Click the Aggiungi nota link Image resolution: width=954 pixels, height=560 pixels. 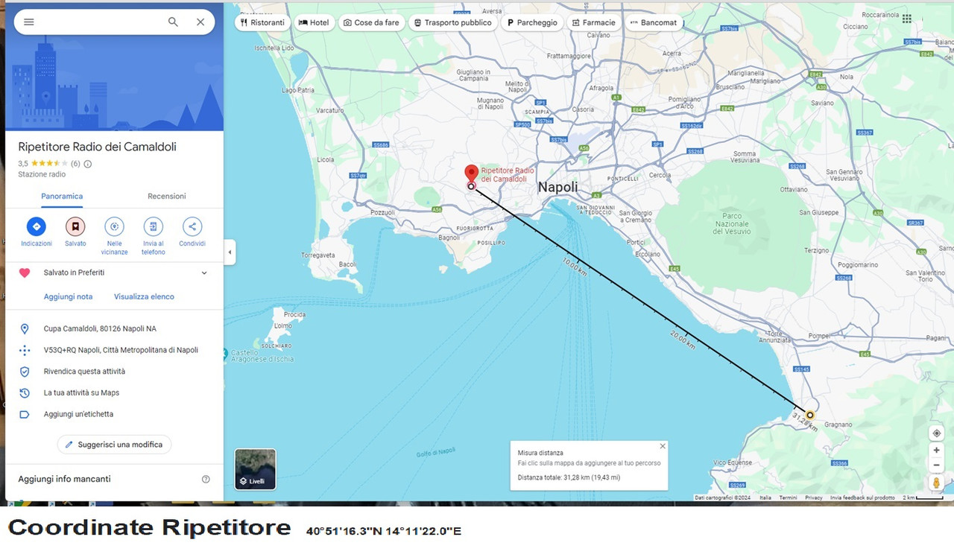point(69,296)
